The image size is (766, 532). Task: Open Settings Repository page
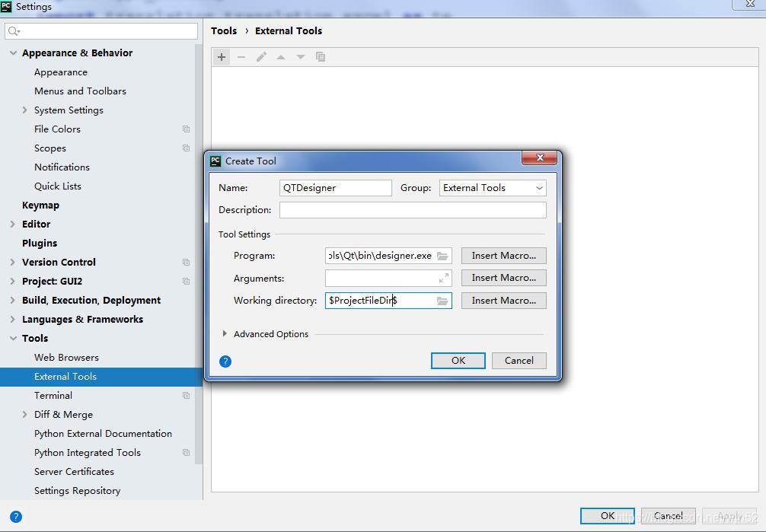click(x=77, y=491)
